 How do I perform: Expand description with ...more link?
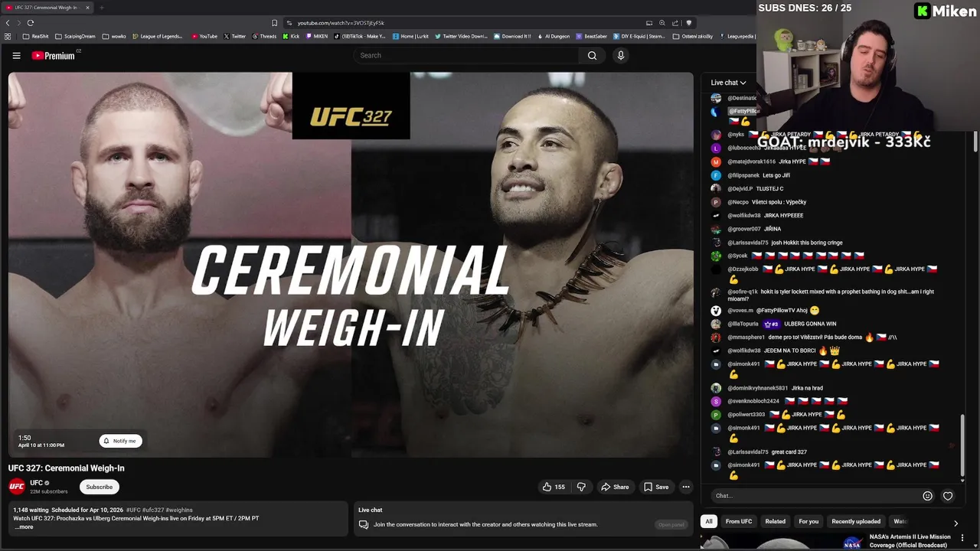(24, 527)
